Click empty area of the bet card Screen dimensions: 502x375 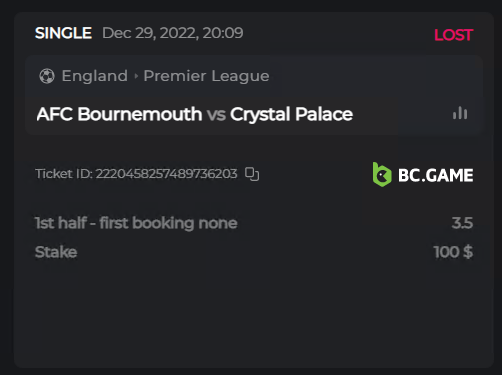(253, 317)
